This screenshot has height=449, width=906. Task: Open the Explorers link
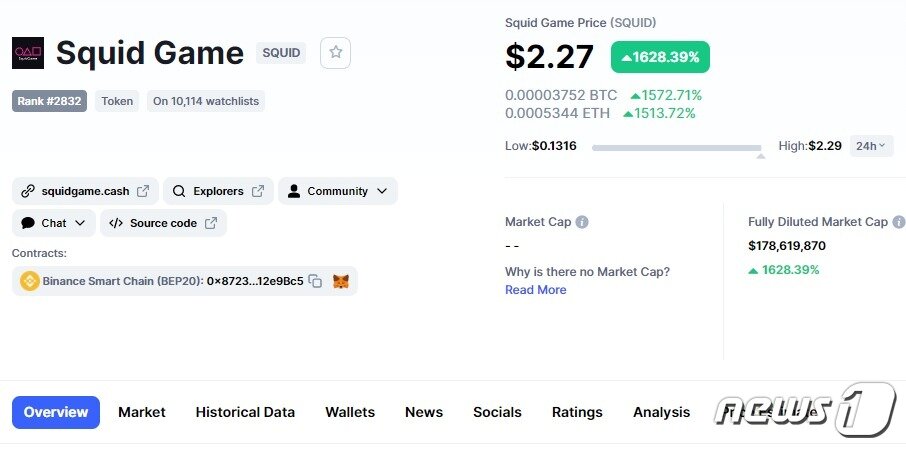point(218,191)
